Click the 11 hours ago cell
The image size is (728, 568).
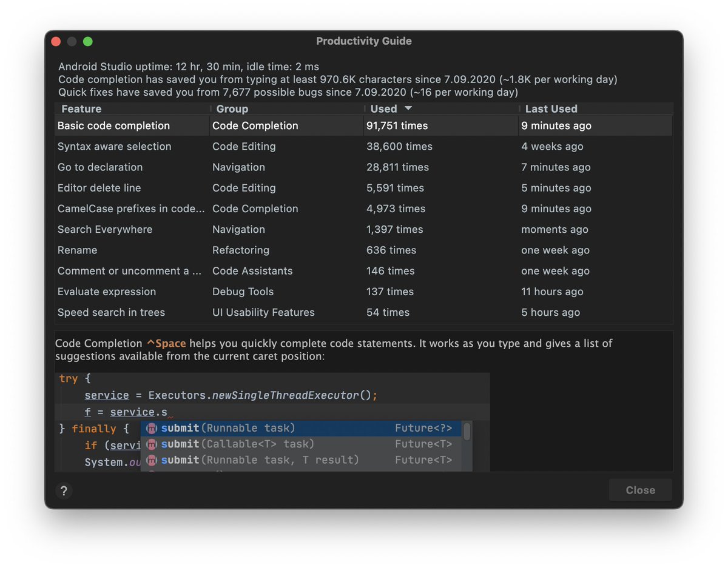552,292
